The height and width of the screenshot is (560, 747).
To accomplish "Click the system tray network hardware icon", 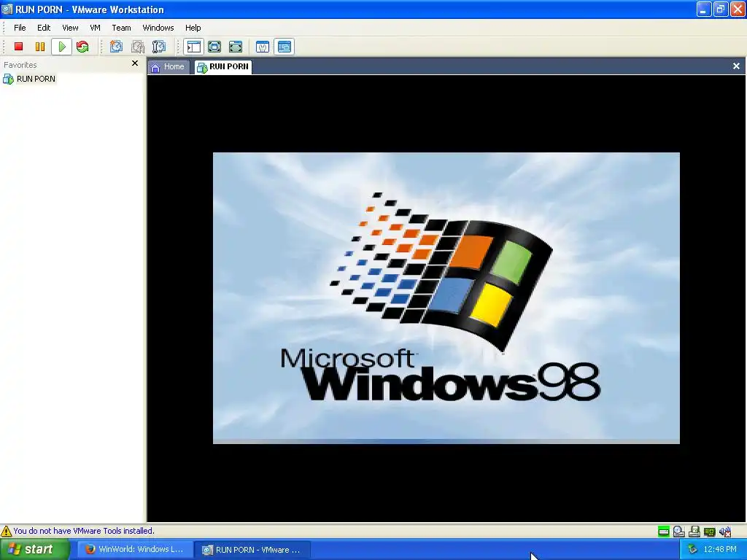I will pos(693,550).
